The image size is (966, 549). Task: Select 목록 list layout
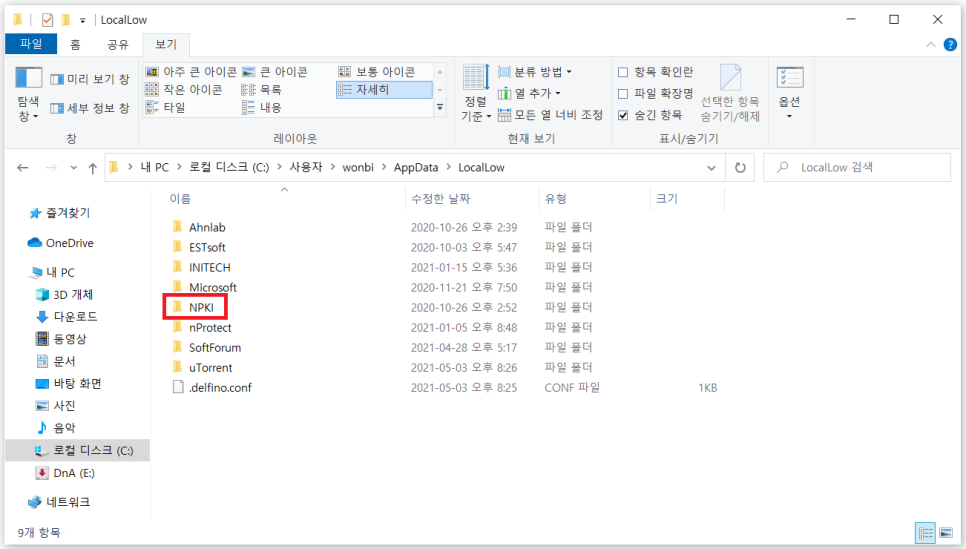[x=261, y=90]
